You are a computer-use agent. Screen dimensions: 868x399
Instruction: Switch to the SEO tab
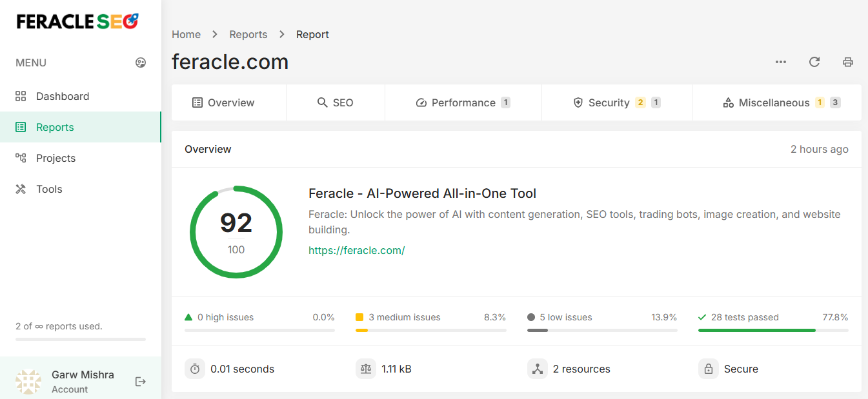point(336,102)
